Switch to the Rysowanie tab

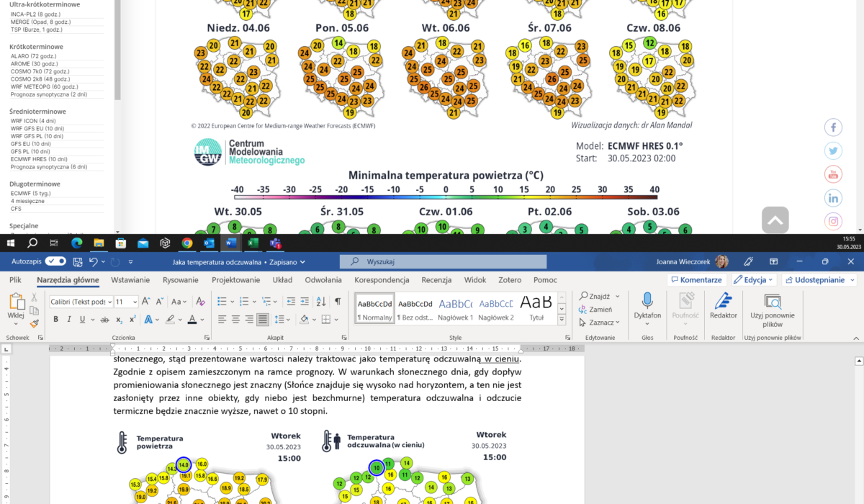tap(181, 280)
